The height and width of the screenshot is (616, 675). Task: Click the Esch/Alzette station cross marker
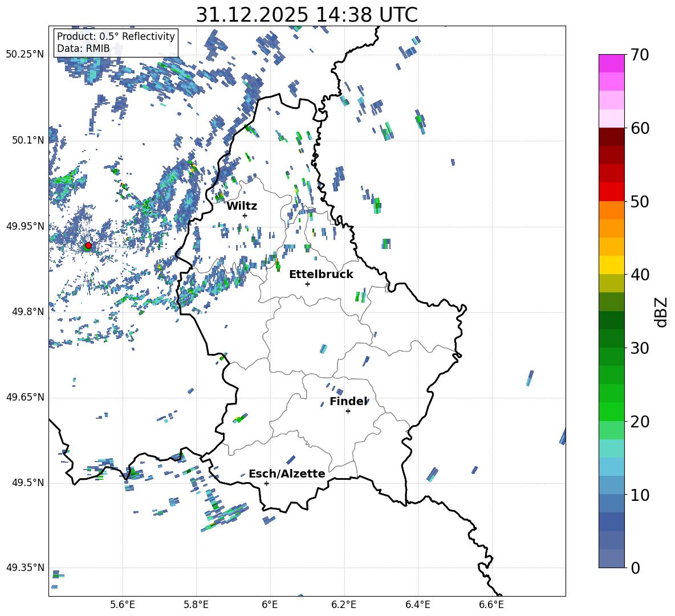click(x=266, y=483)
